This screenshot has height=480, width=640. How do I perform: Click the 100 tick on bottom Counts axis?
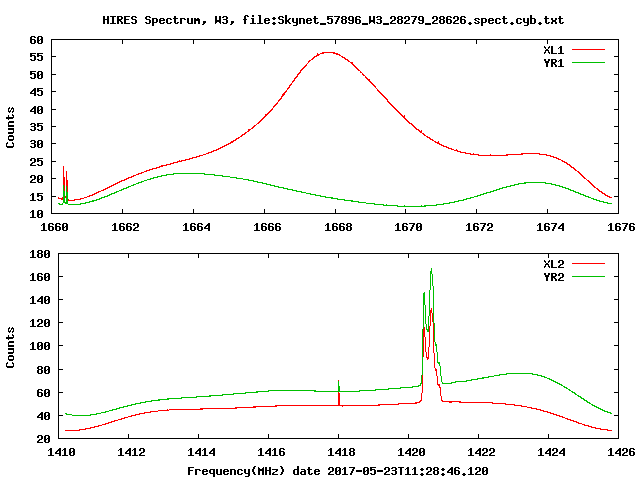click(x=40, y=346)
